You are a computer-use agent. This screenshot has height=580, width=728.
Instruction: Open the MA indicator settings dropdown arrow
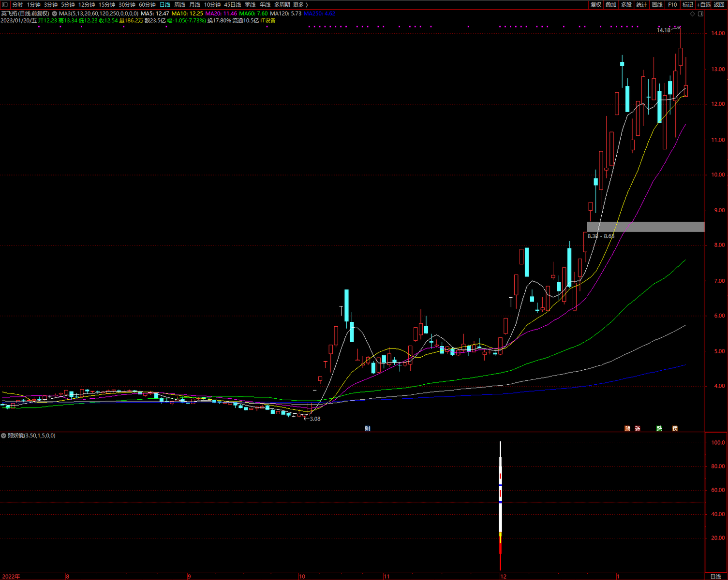(54, 14)
